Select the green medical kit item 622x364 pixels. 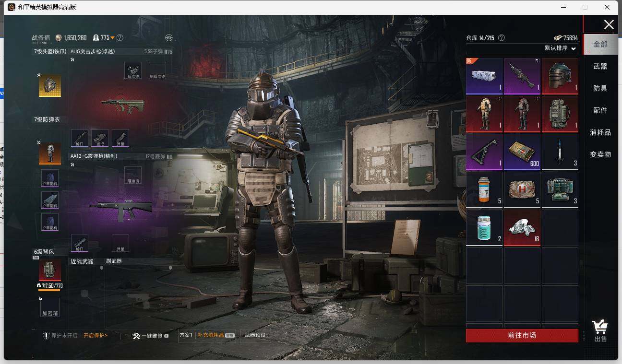560,189
